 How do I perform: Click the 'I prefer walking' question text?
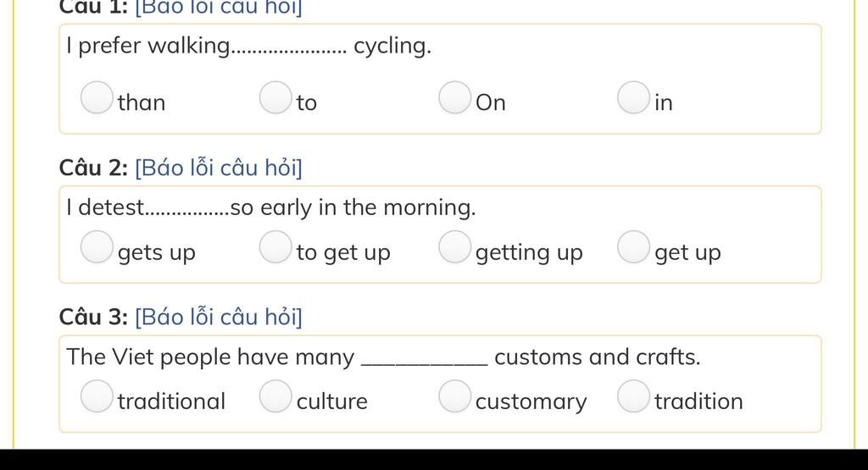point(248,46)
